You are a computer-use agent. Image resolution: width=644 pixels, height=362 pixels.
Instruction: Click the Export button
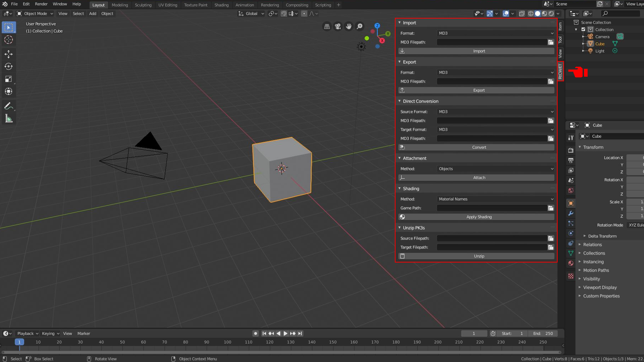(x=476, y=90)
